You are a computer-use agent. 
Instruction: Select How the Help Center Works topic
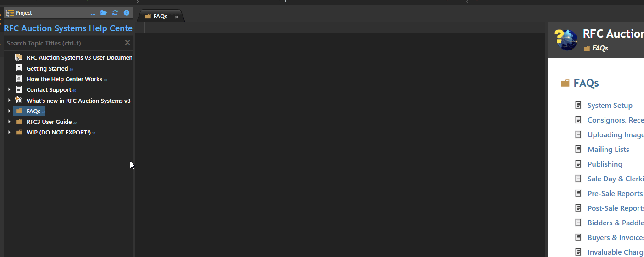pos(64,79)
